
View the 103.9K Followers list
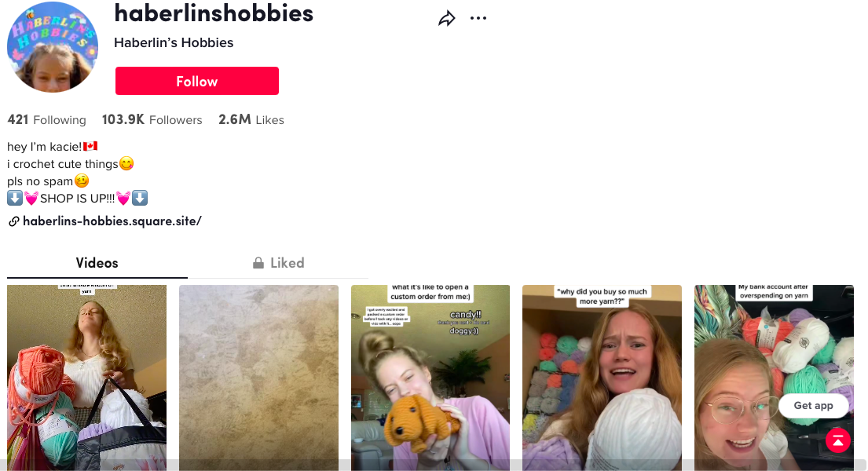click(152, 119)
